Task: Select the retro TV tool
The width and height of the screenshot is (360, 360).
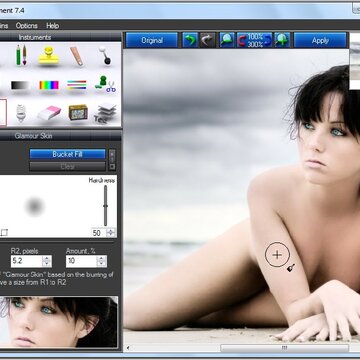Action: pyautogui.click(x=78, y=112)
